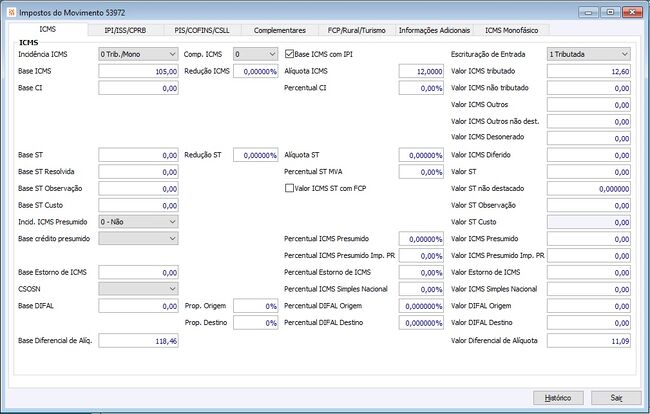Click the Base ICMS field
The image size is (650, 414).
138,71
